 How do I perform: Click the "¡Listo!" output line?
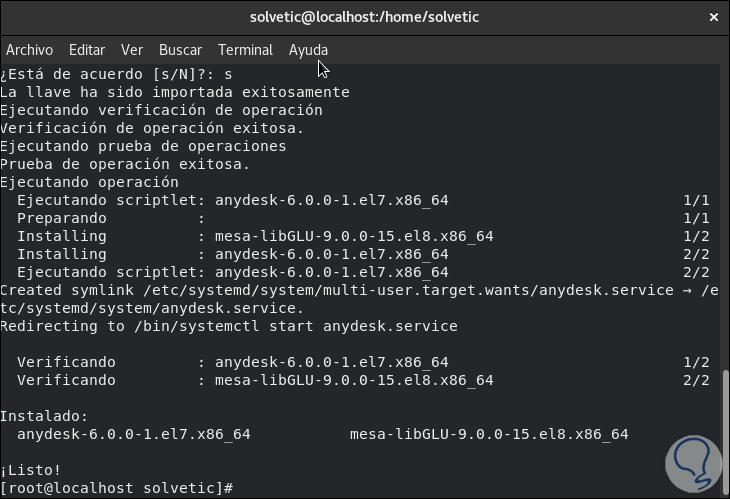point(31,470)
